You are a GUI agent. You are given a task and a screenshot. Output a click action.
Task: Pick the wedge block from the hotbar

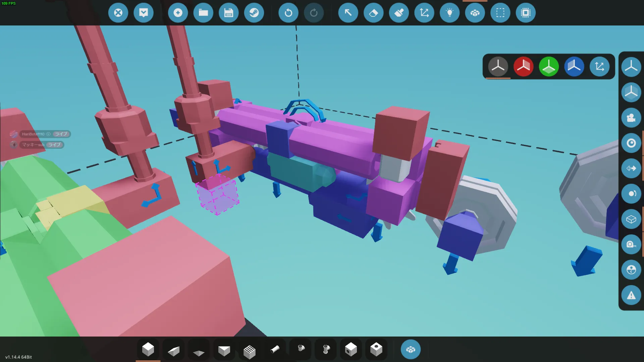pos(173,350)
